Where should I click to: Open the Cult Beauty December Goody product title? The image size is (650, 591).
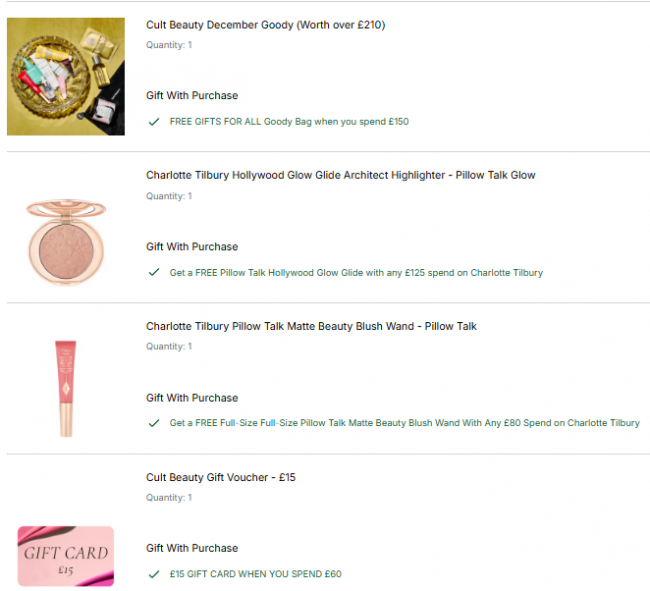pos(265,25)
